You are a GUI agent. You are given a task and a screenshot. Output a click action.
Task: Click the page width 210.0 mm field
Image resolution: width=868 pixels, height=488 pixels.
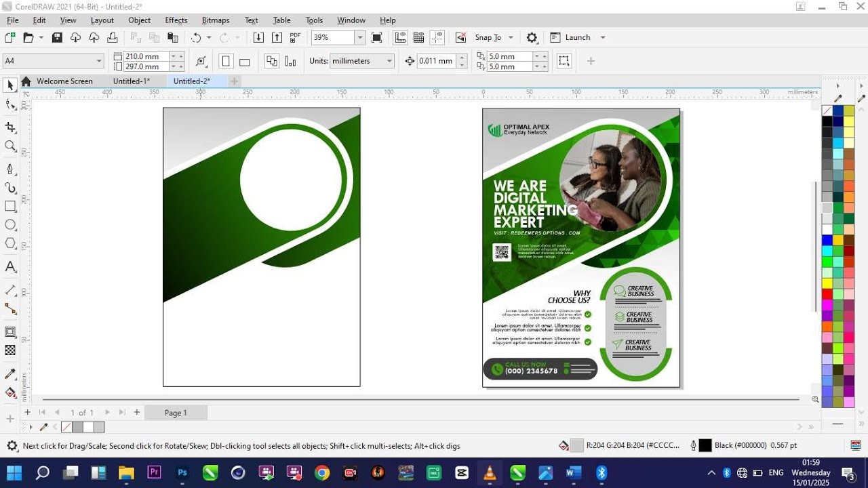(x=145, y=56)
